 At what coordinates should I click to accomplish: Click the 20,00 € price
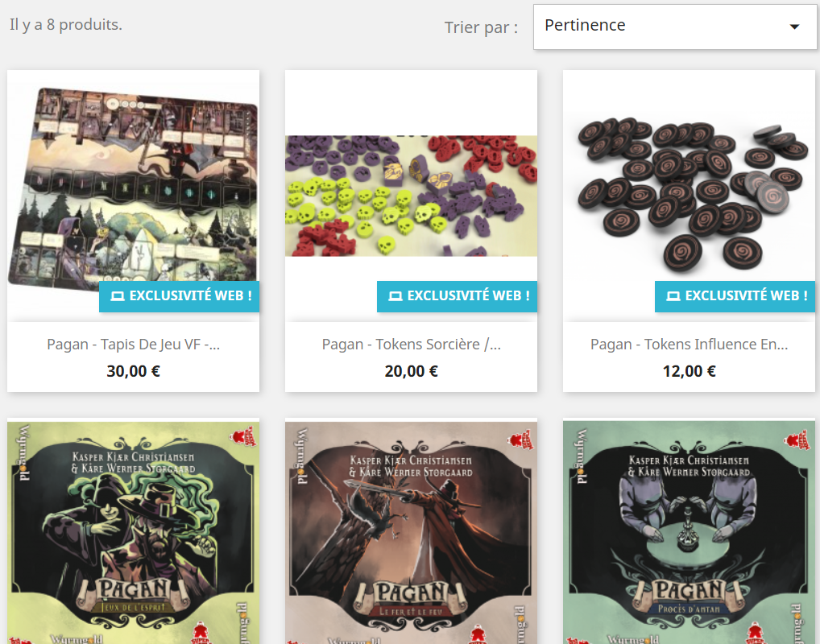pyautogui.click(x=411, y=371)
